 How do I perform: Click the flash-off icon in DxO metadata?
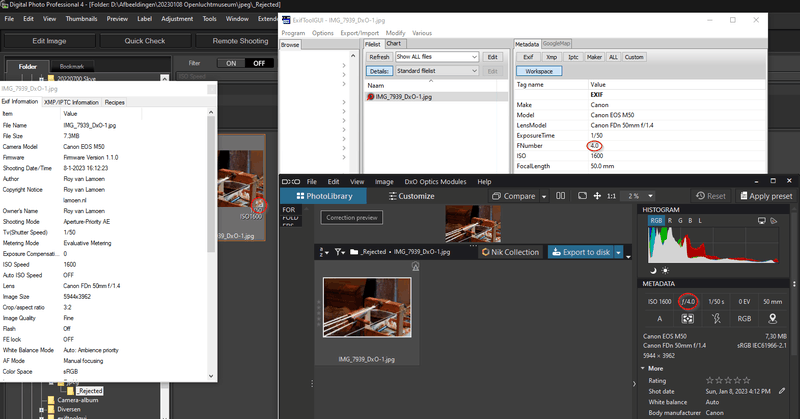point(716,318)
